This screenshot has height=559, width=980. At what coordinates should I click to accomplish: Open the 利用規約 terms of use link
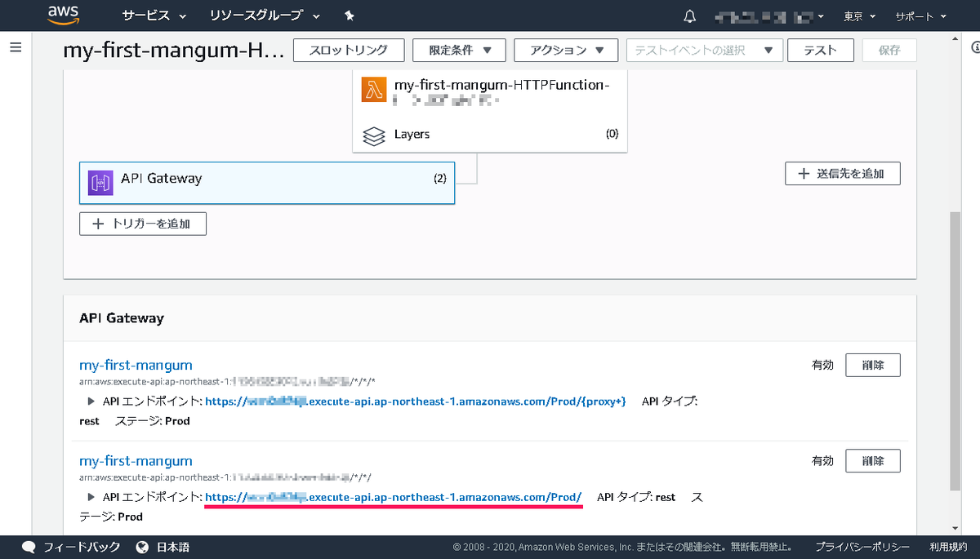pyautogui.click(x=947, y=547)
